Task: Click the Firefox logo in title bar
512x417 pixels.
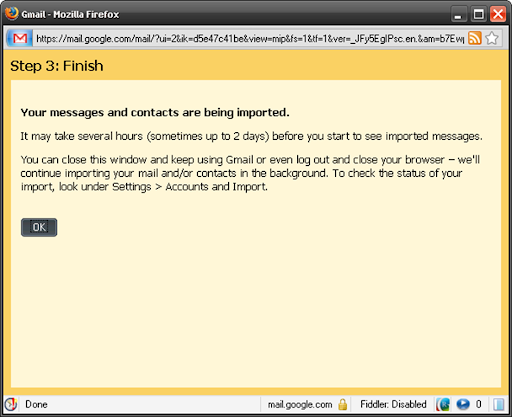Action: pyautogui.click(x=12, y=14)
